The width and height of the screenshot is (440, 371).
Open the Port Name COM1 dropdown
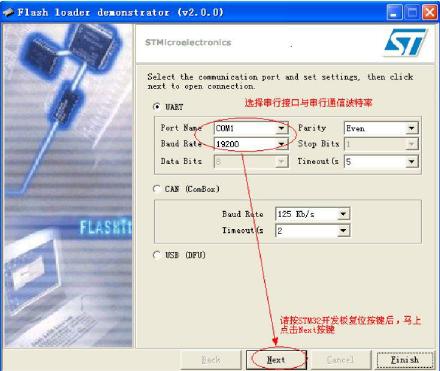(251, 128)
